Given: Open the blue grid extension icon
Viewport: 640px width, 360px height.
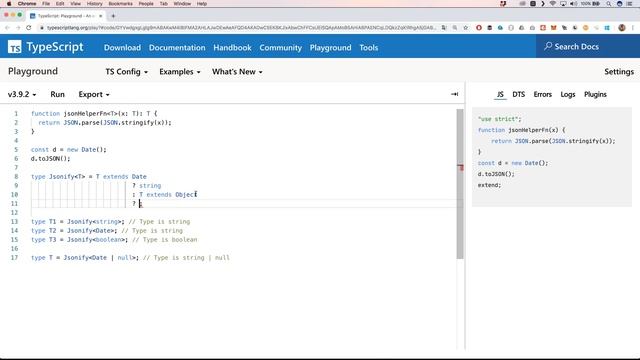Looking at the screenshot, I should coord(607,28).
